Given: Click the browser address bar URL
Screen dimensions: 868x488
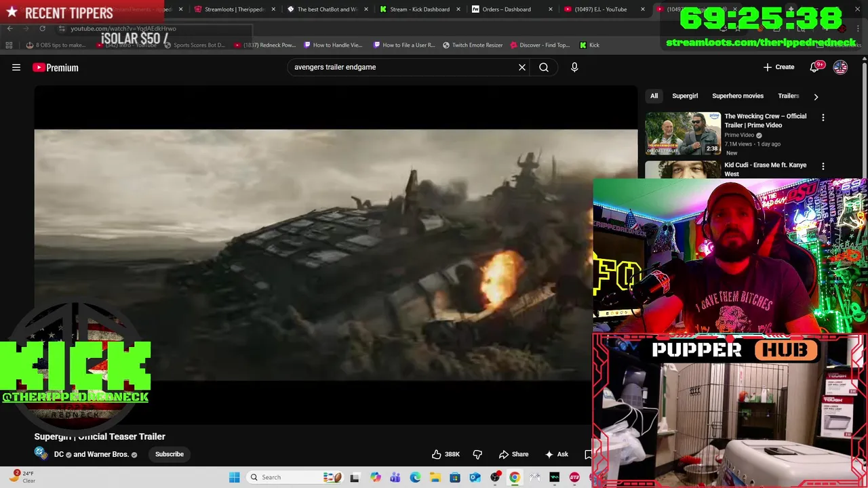Looking at the screenshot, I should click(123, 28).
